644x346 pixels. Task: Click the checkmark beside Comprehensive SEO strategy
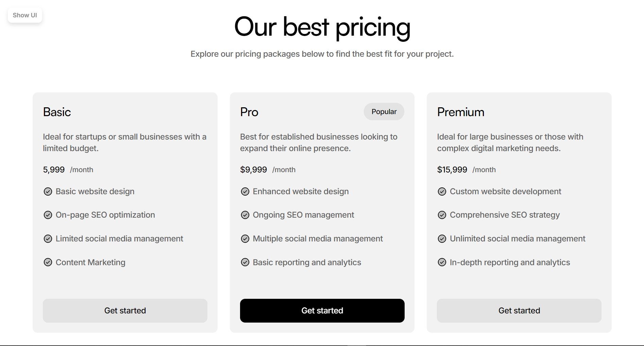pyautogui.click(x=442, y=215)
